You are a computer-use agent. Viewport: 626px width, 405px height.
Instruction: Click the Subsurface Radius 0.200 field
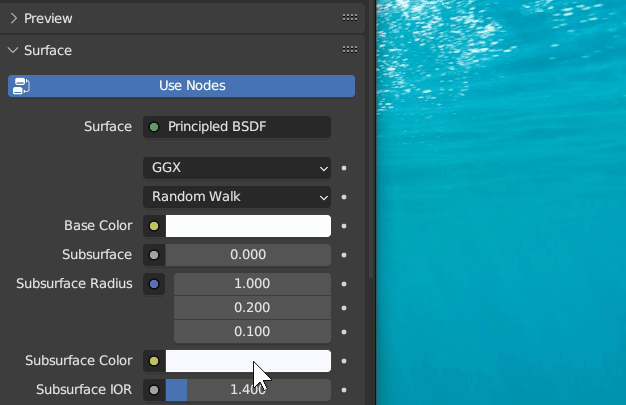(x=252, y=308)
